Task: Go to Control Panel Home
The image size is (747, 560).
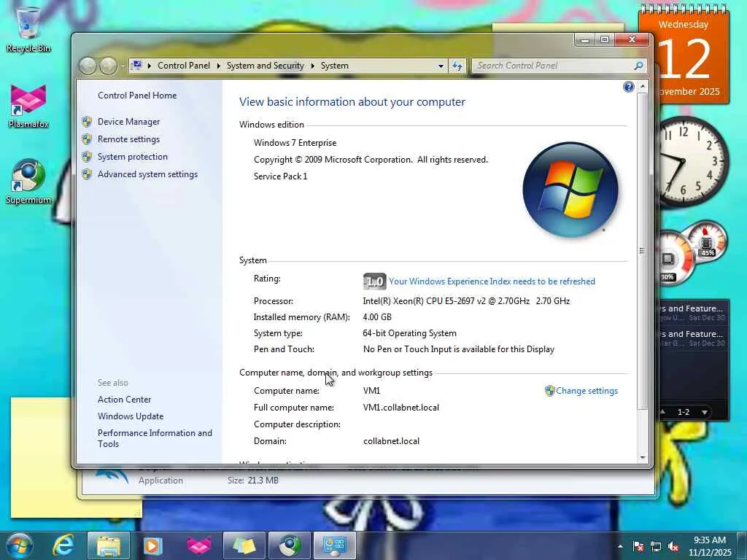Action: (137, 96)
